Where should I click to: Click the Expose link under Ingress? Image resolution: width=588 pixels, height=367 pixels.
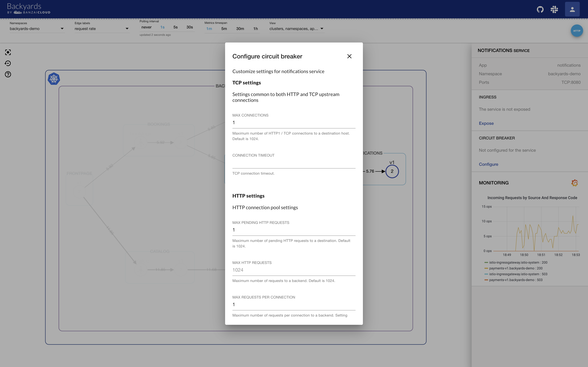[x=486, y=123]
